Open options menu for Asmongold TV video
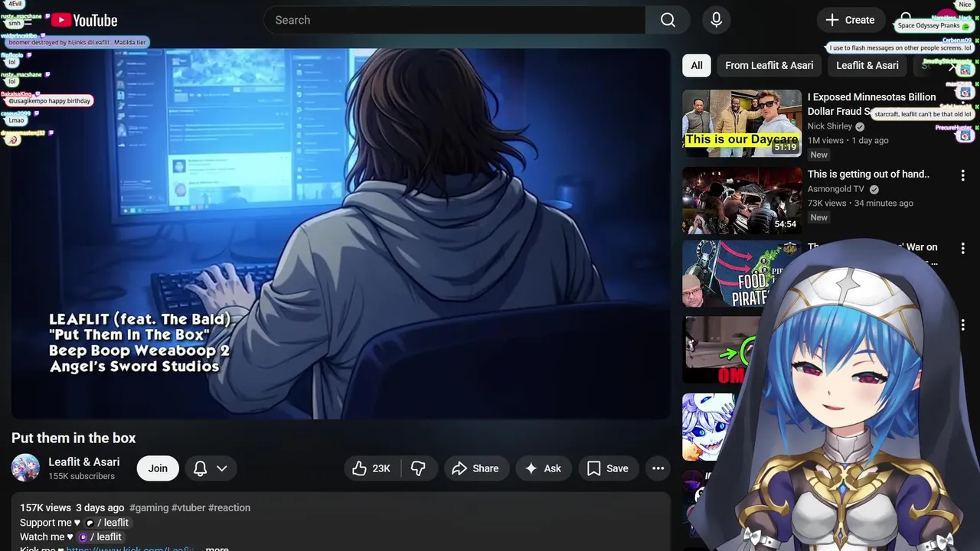The width and height of the screenshot is (980, 551). [963, 175]
